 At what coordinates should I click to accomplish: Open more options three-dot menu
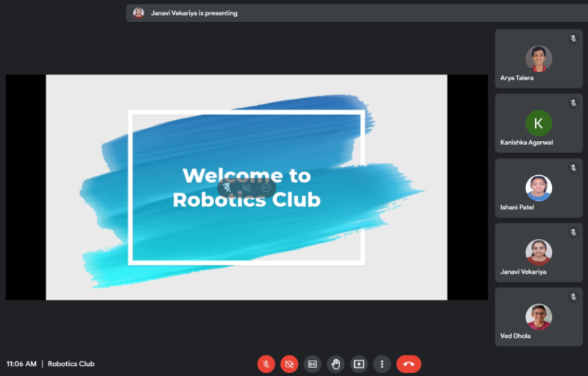pos(382,364)
